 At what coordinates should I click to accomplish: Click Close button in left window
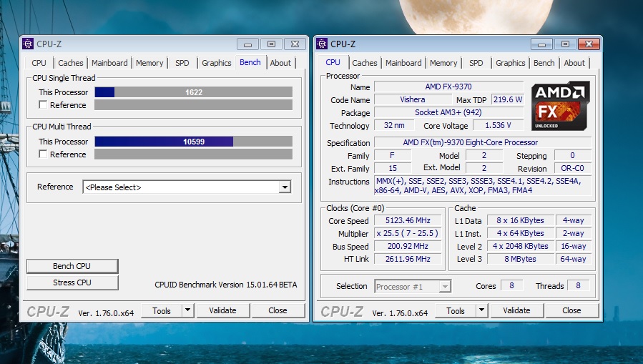pos(278,310)
